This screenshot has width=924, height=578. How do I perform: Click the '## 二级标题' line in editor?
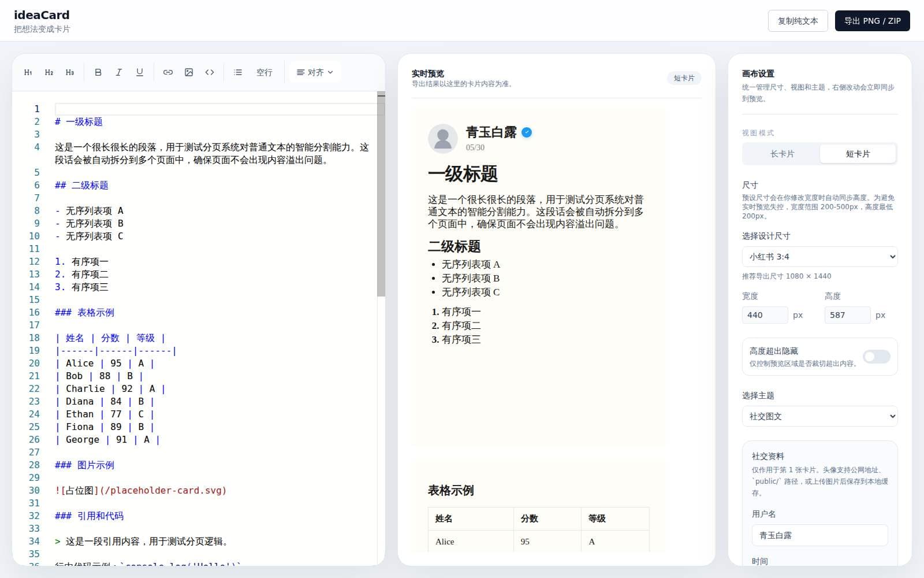pos(81,185)
